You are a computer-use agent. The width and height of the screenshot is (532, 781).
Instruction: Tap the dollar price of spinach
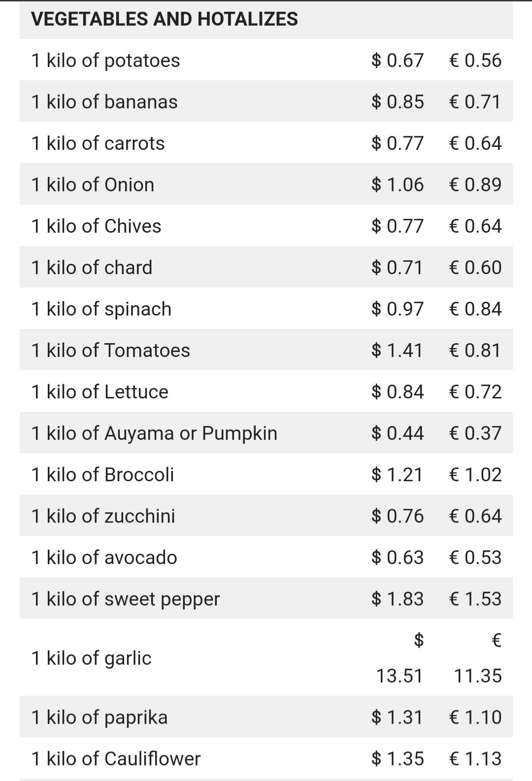click(x=398, y=309)
